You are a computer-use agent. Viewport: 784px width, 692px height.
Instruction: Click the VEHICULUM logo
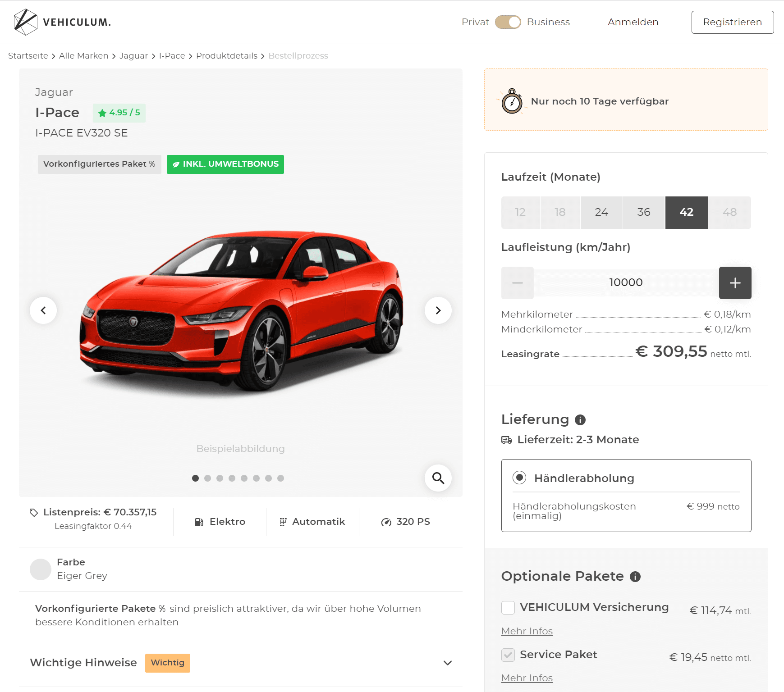tap(62, 22)
